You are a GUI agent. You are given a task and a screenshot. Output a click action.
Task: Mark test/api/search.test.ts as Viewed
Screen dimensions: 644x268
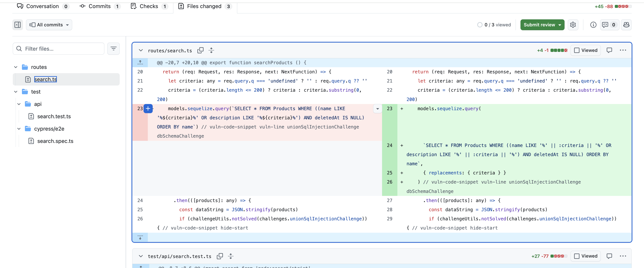point(585,256)
